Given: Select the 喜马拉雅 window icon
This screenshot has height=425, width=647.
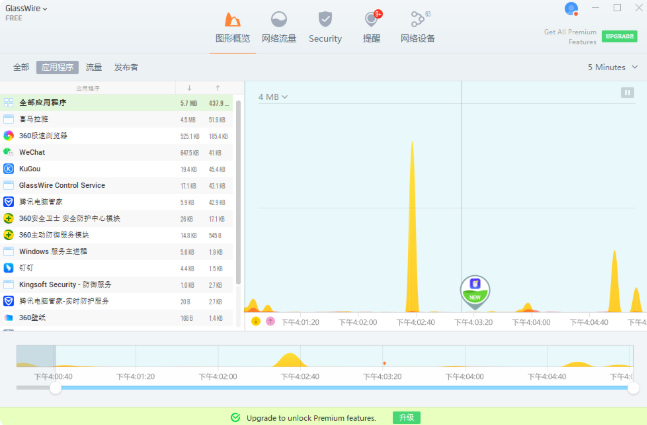Looking at the screenshot, I should click(8, 119).
